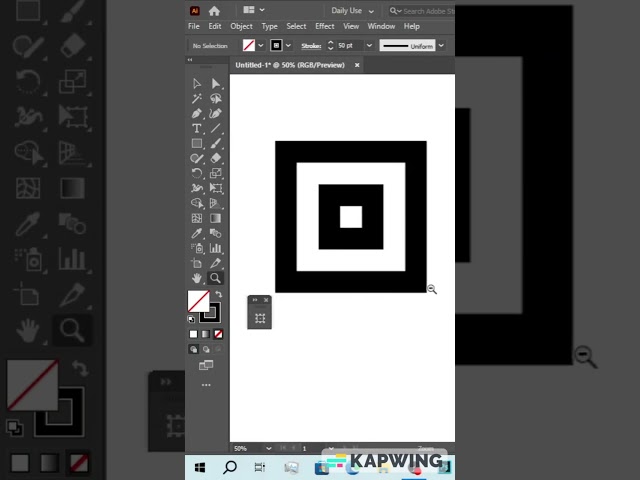Set paint type to Color

tap(193, 334)
